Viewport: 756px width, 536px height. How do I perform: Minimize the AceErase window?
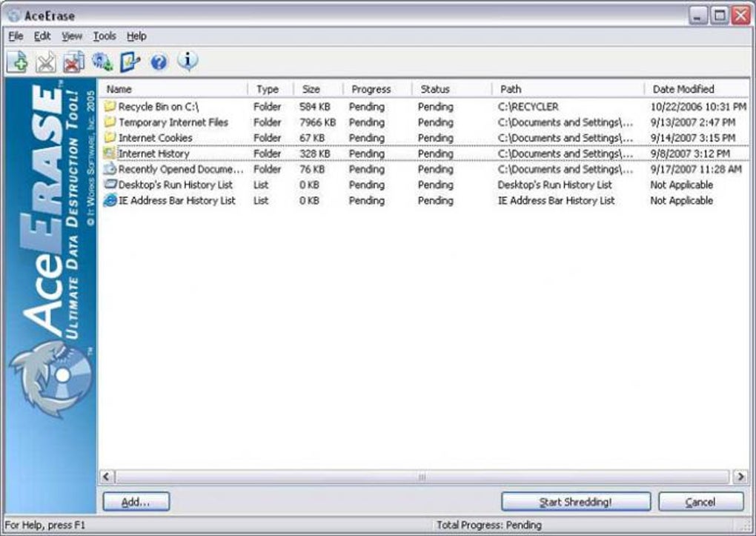pyautogui.click(x=697, y=16)
